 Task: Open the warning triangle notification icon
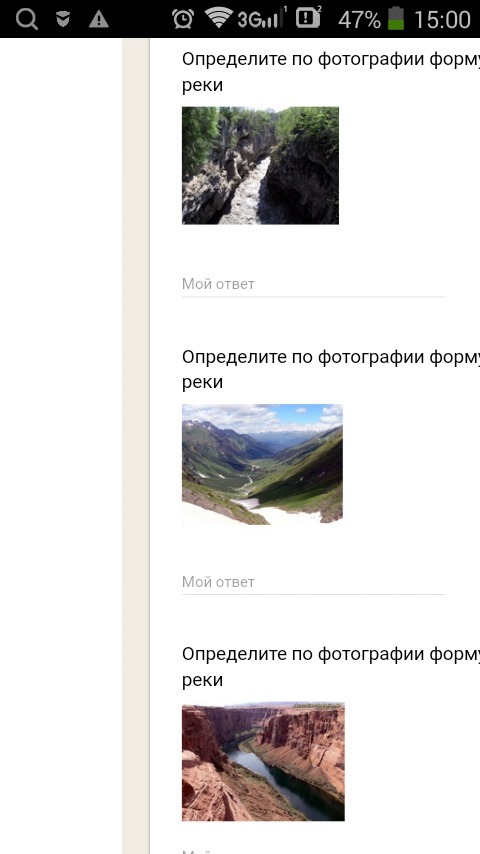click(x=99, y=20)
